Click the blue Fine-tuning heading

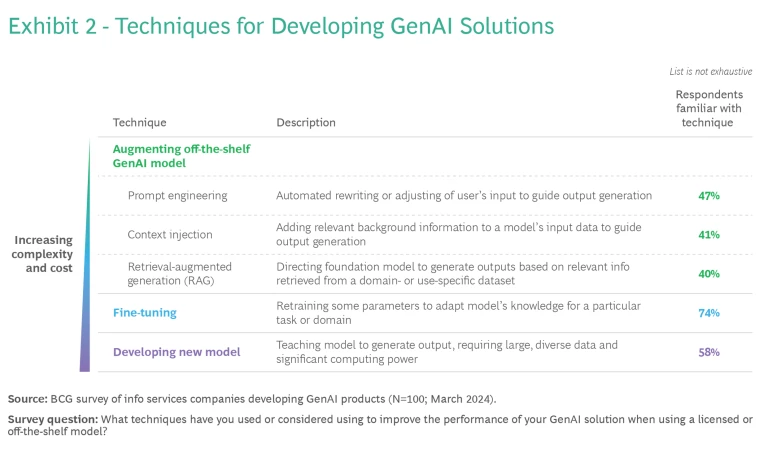(145, 312)
